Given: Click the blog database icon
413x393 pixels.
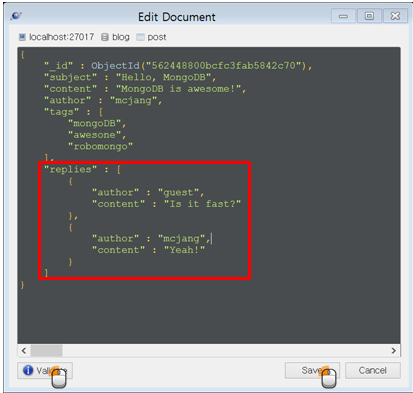Looking at the screenshot, I should pos(105,37).
